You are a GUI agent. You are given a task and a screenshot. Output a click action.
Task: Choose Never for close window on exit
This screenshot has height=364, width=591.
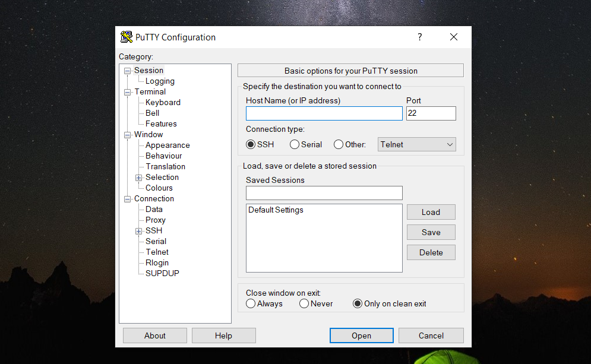click(x=304, y=303)
